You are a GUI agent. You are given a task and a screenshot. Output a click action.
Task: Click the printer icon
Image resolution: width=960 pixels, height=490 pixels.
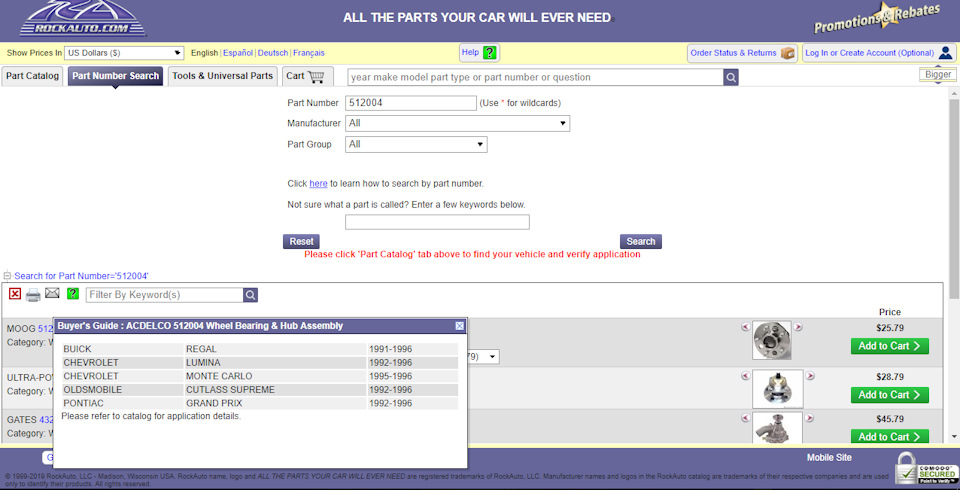(x=33, y=295)
